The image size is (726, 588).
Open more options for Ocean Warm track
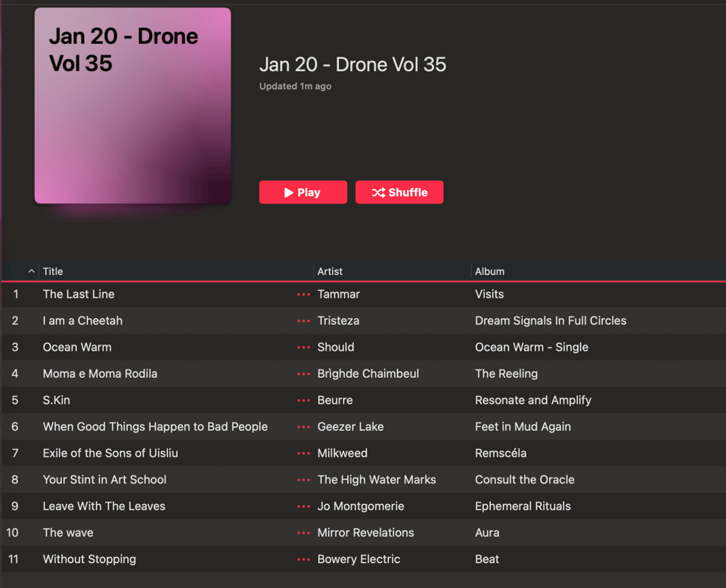304,348
